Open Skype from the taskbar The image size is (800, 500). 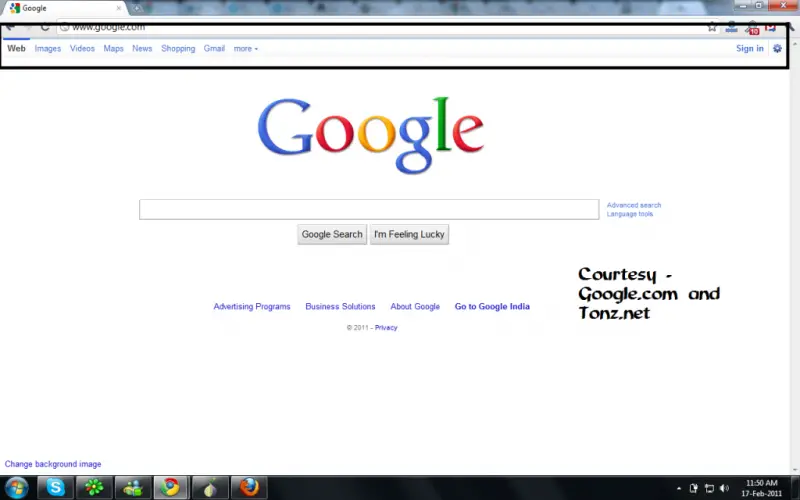tap(55, 488)
